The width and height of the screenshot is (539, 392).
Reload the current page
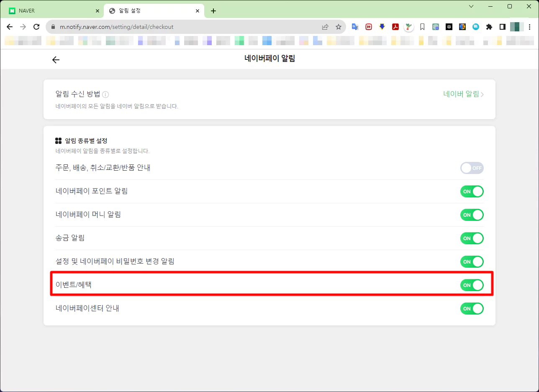coord(36,27)
